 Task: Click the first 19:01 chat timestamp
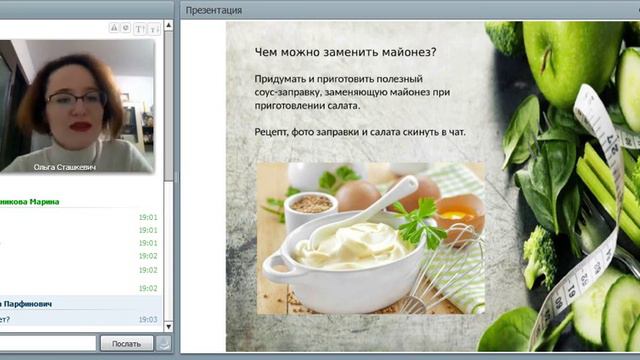click(x=148, y=217)
